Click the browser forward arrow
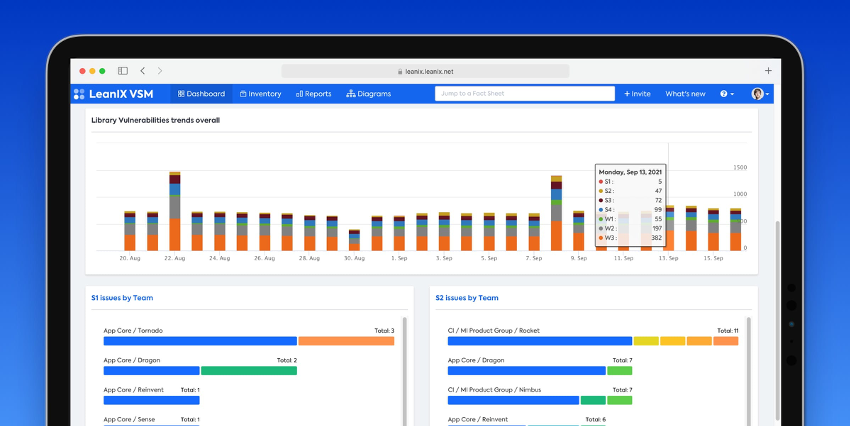The width and height of the screenshot is (850, 426). pyautogui.click(x=160, y=71)
